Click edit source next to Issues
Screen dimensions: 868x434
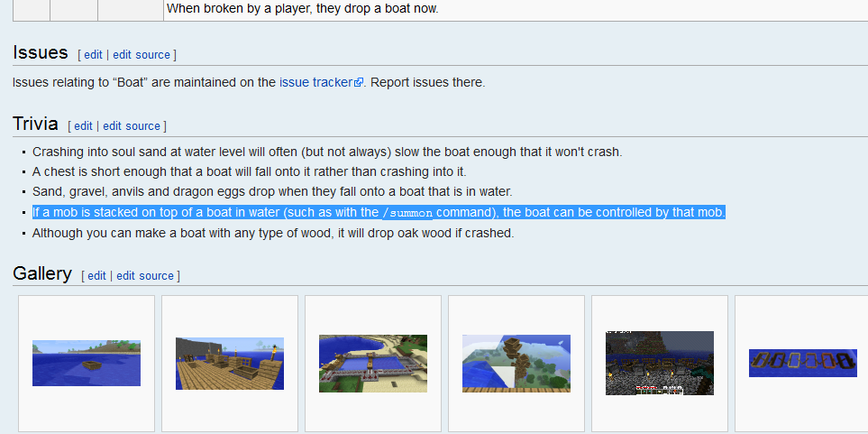(x=142, y=55)
